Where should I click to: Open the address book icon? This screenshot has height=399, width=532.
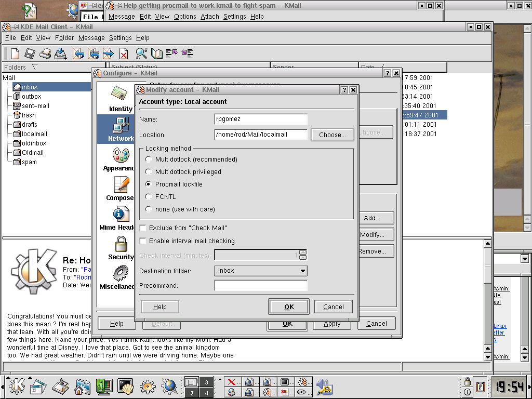click(x=157, y=54)
